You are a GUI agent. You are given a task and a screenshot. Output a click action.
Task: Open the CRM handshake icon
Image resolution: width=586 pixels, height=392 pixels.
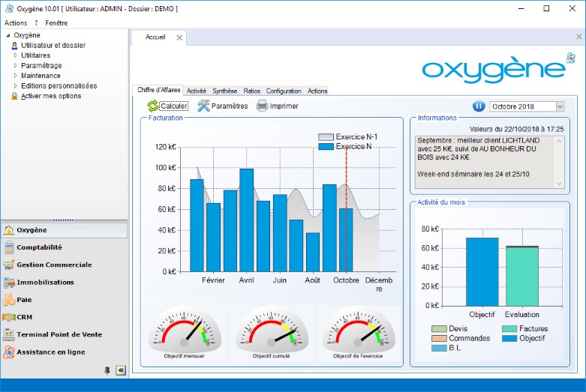(8, 317)
